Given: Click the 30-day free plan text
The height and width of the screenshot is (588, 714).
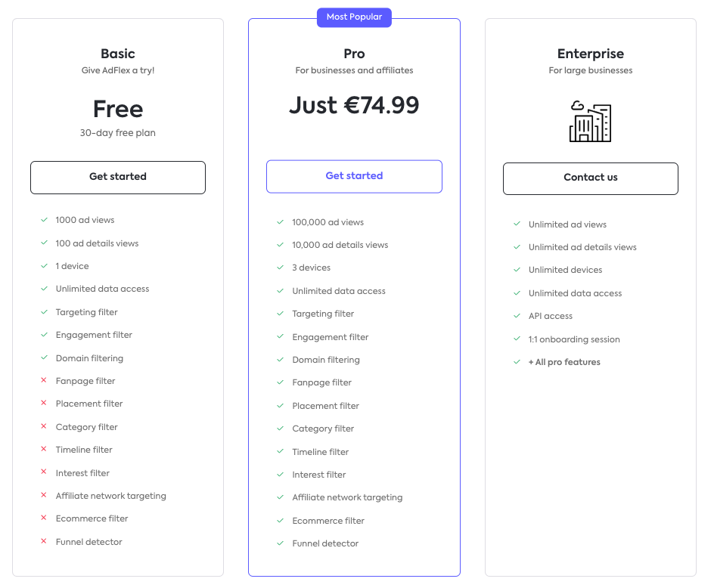Looking at the screenshot, I should tap(118, 133).
